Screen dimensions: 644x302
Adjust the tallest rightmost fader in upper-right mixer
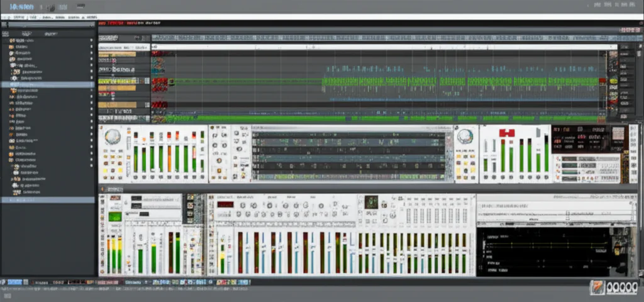coord(547,154)
